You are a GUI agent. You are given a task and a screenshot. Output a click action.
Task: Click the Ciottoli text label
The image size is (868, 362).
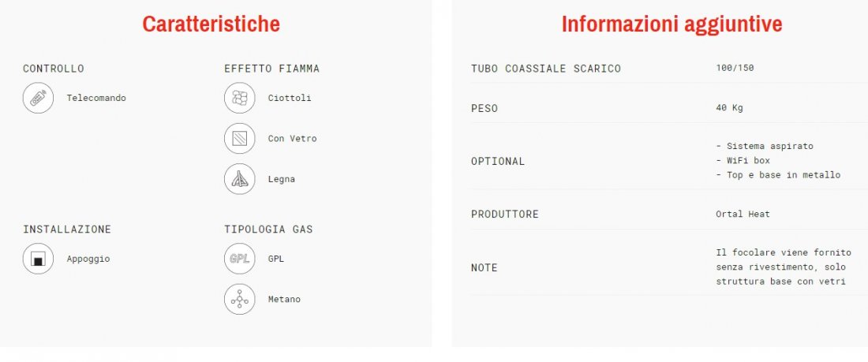290,99
